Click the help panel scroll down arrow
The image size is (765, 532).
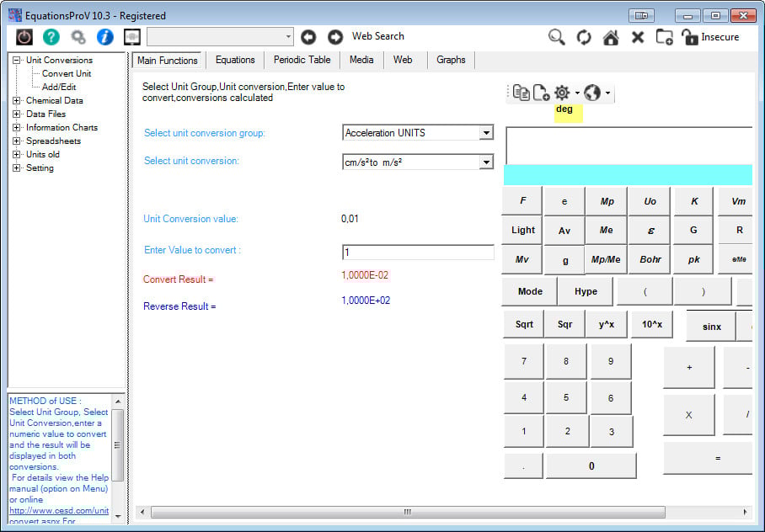tap(118, 516)
